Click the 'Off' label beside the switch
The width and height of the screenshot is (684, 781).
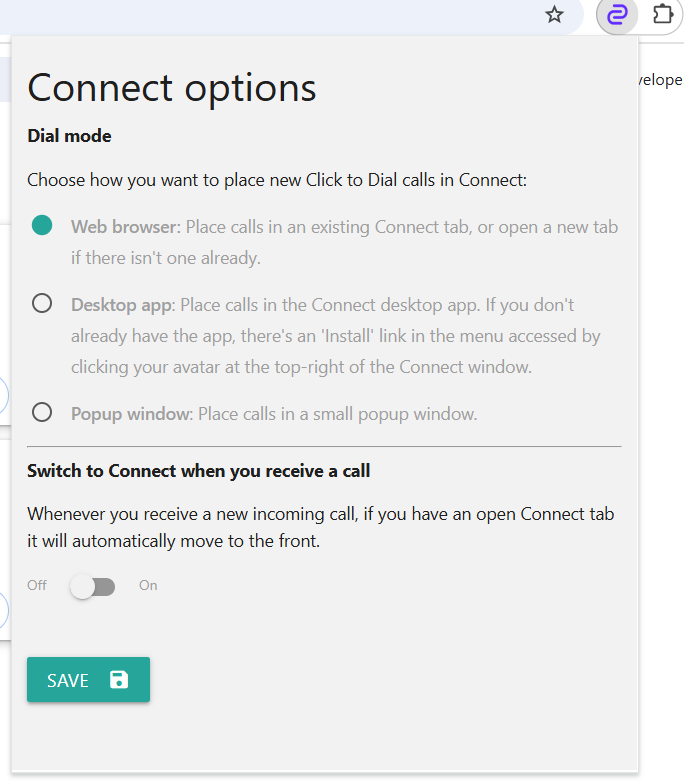[x=37, y=585]
